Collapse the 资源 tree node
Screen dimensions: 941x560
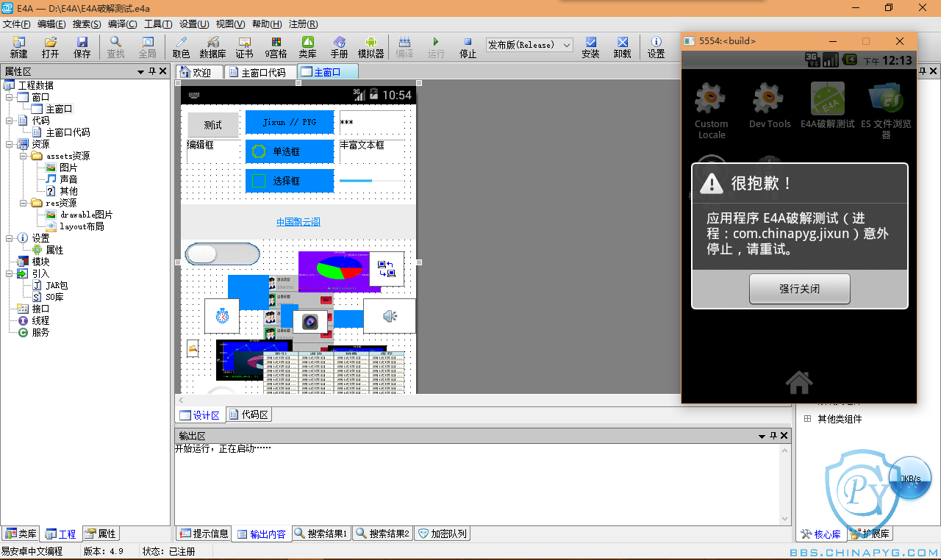click(9, 144)
